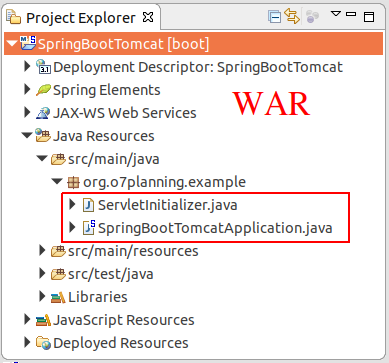
Task: Select SpringBootTomcatApplication.java file name
Action: pos(215,228)
